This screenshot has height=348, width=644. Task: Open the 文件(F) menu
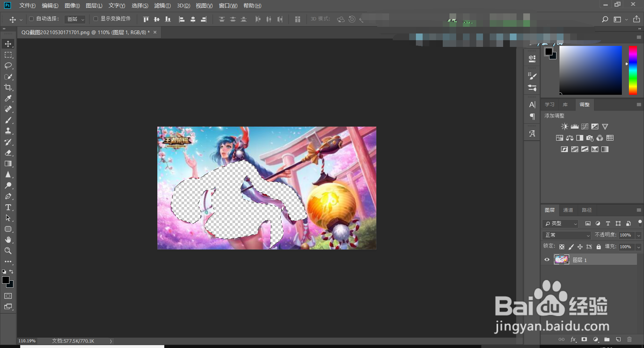click(28, 6)
